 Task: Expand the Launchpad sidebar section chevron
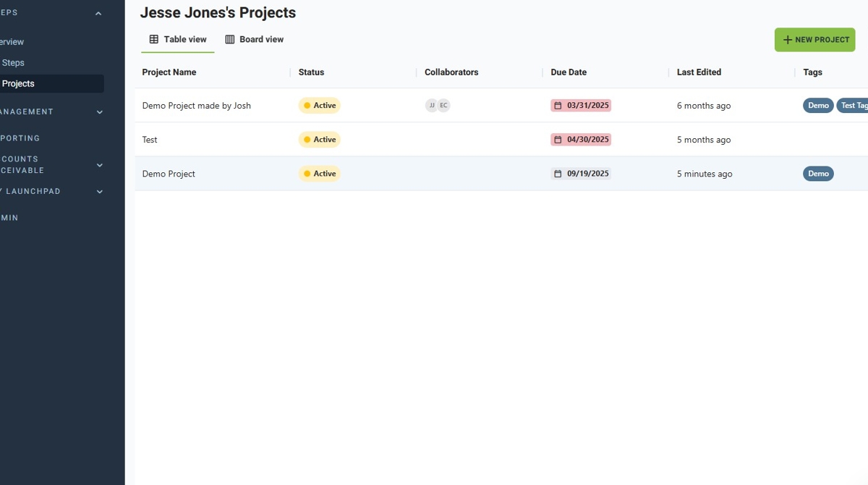click(100, 192)
